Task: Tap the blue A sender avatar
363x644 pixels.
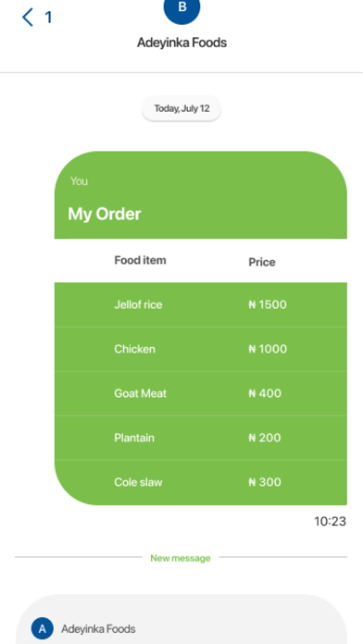Action: point(42,628)
